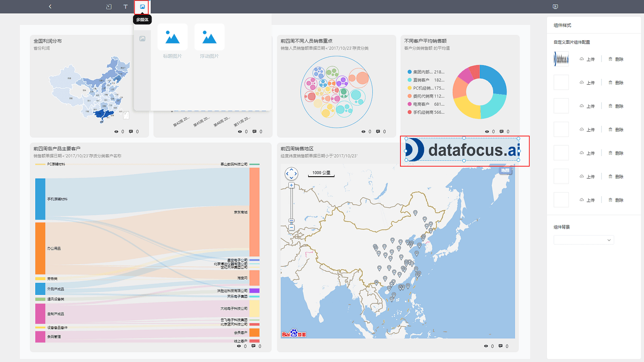The height and width of the screenshot is (362, 644).
Task: Toggle PC机经销 legend item in pie chart
Action: [426, 88]
